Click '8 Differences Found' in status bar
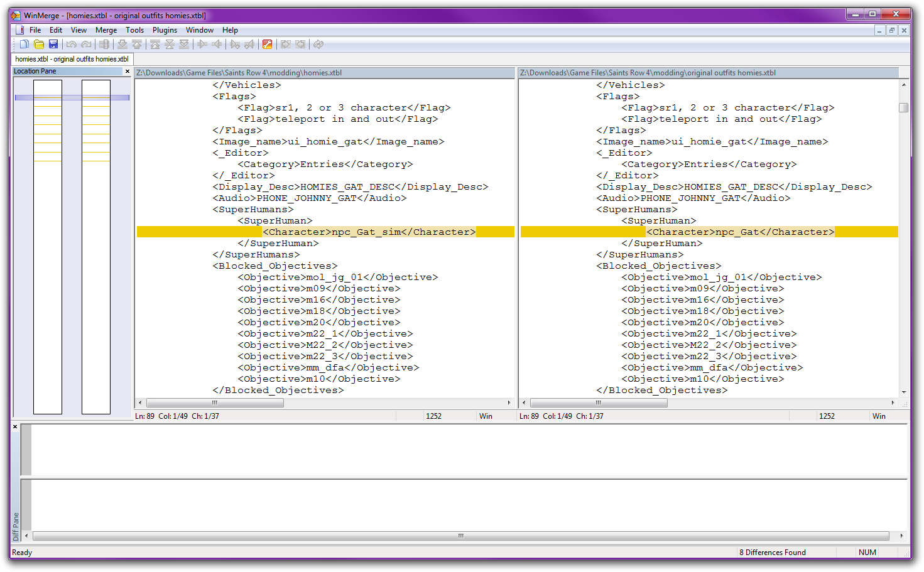This screenshot has height=572, width=924. coord(773,553)
